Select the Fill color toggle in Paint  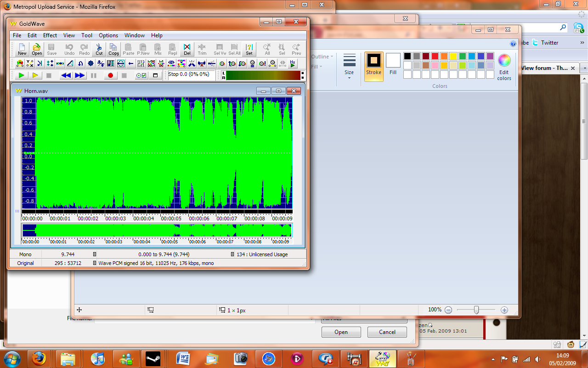pos(393,64)
